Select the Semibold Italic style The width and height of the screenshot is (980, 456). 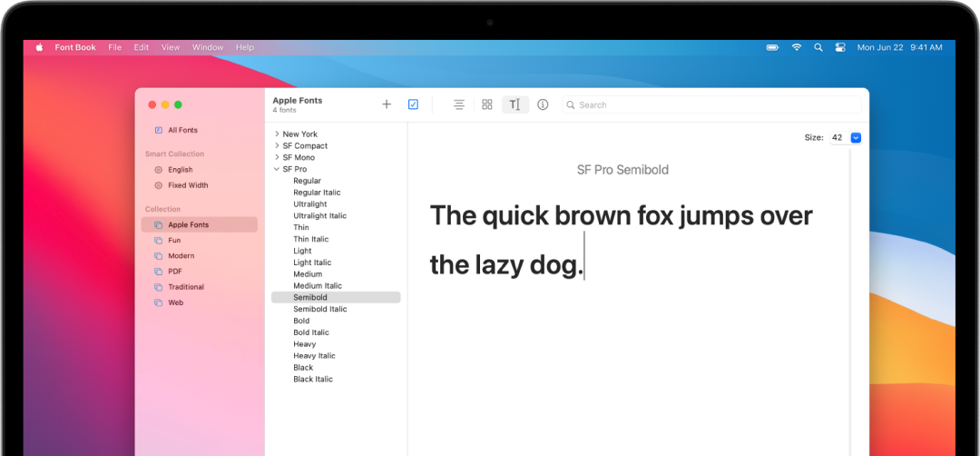[320, 309]
